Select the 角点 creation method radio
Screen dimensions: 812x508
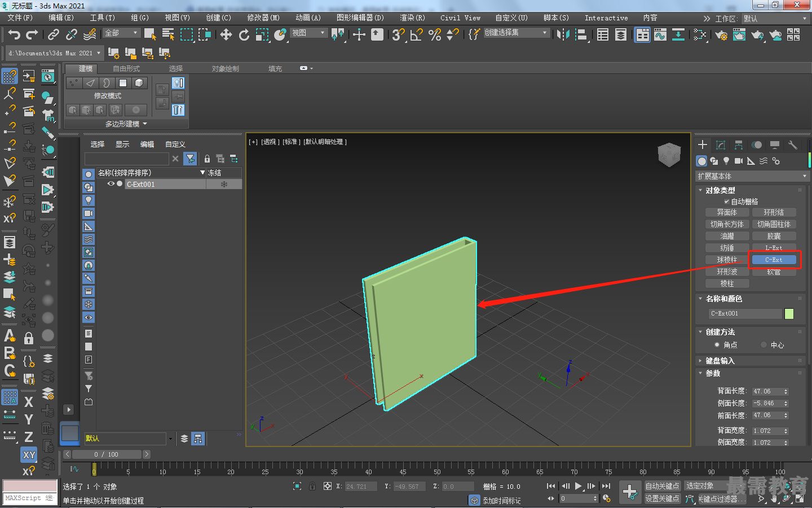717,345
